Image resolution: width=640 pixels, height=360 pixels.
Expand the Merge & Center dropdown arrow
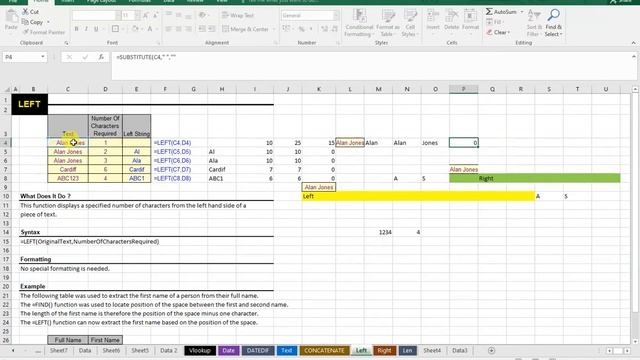click(274, 29)
